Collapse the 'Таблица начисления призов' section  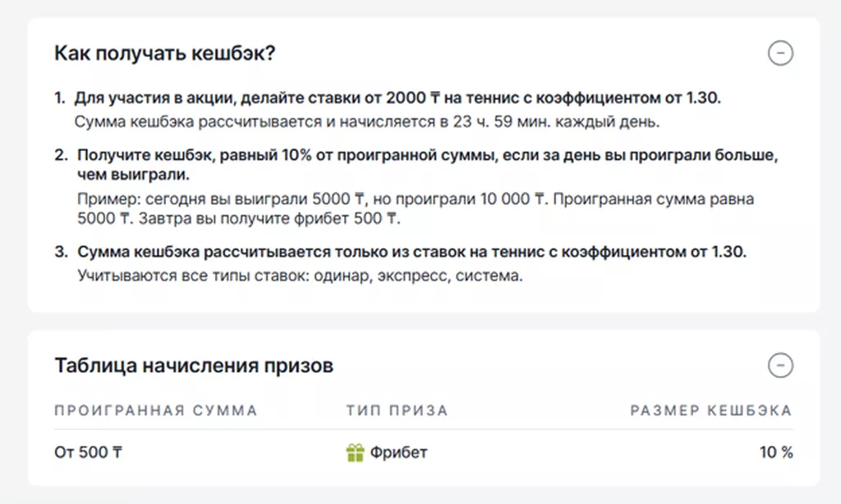780,365
